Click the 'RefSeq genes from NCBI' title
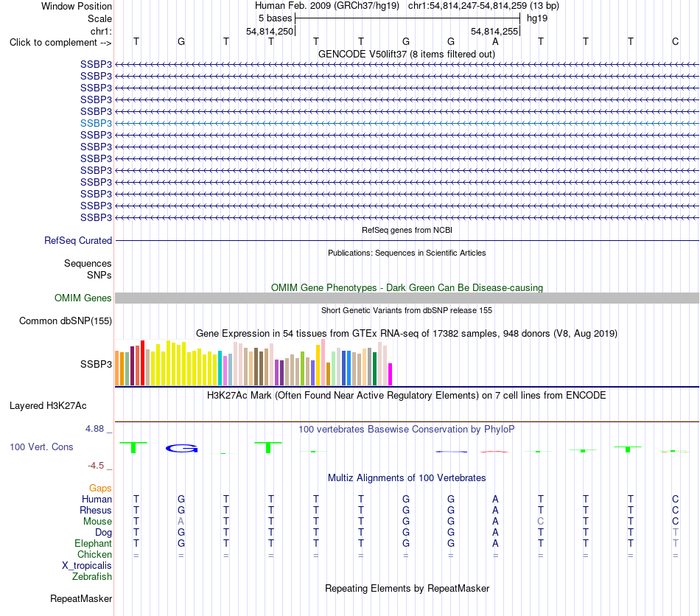Screen dimensions: 700x616 coord(407,230)
